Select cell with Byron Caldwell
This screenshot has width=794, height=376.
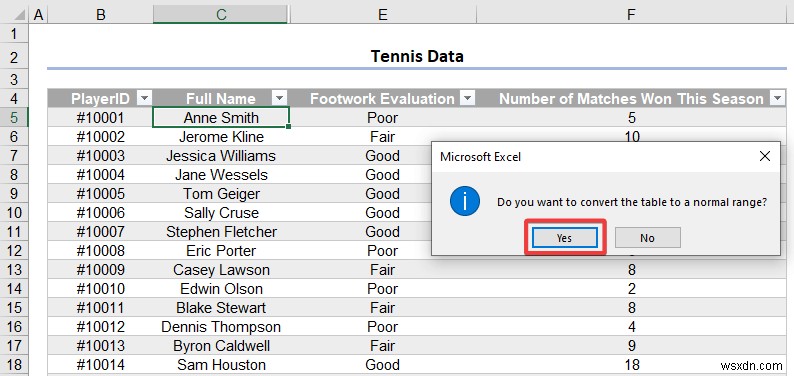pos(221,346)
